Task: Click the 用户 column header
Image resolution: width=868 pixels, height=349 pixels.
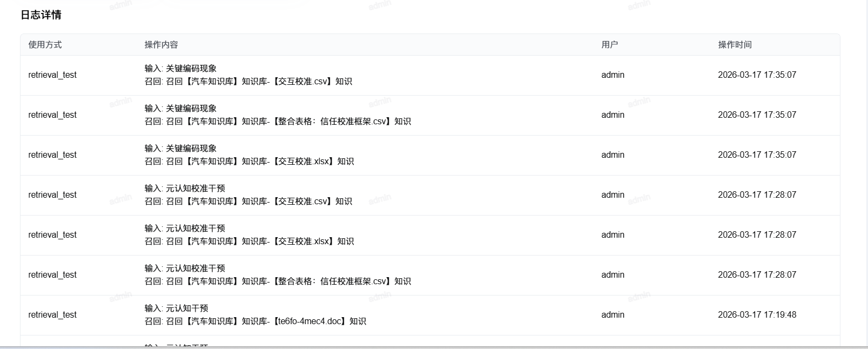Action: (x=609, y=45)
